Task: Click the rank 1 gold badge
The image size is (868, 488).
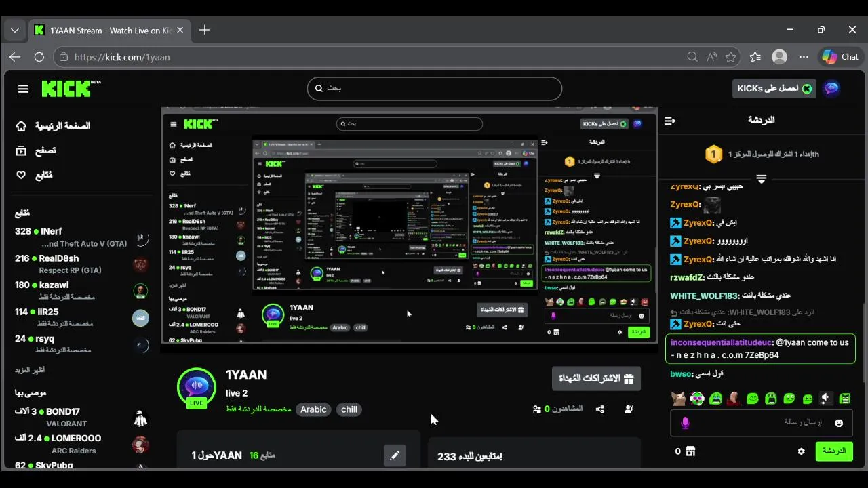Action: click(713, 155)
